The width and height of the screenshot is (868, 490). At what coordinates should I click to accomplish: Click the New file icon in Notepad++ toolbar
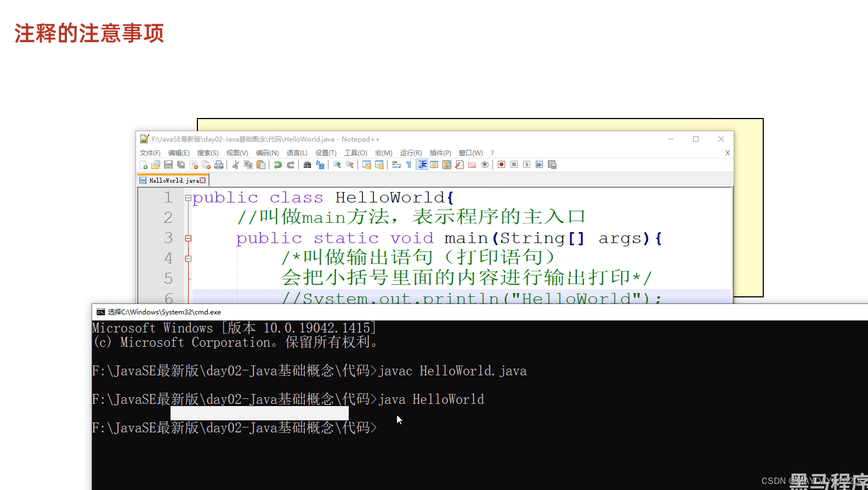coord(143,165)
